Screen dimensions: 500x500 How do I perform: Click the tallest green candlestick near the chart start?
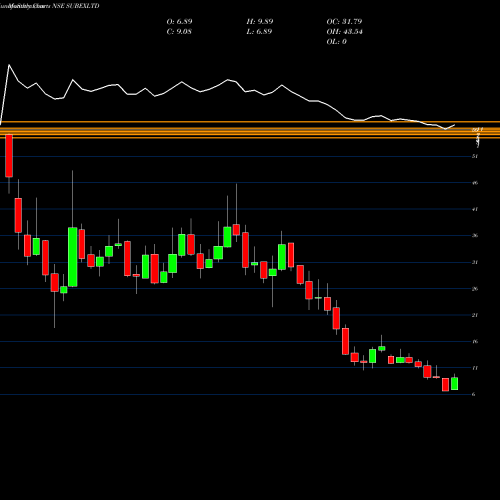click(x=73, y=257)
